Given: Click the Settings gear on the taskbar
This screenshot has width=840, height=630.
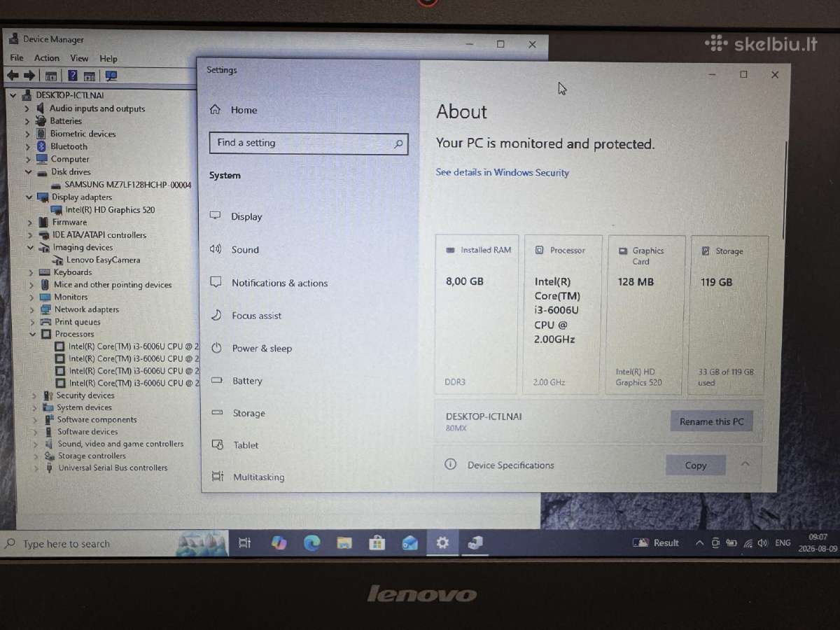Looking at the screenshot, I should tap(442, 542).
